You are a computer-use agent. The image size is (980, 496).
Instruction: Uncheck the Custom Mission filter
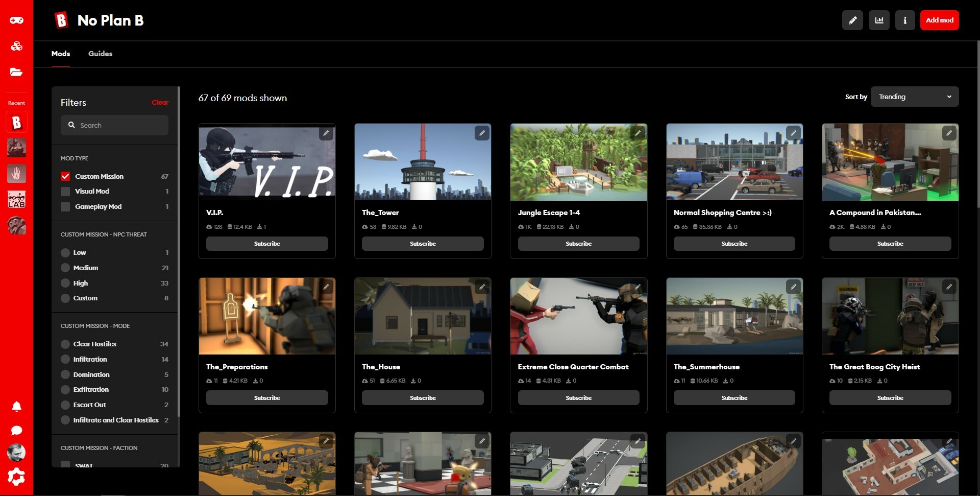(x=65, y=176)
